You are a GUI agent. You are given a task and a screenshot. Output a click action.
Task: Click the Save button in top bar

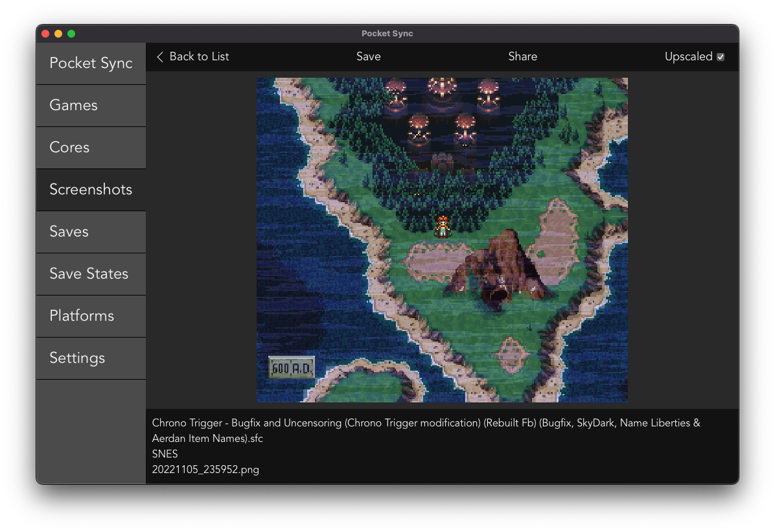[x=369, y=56]
